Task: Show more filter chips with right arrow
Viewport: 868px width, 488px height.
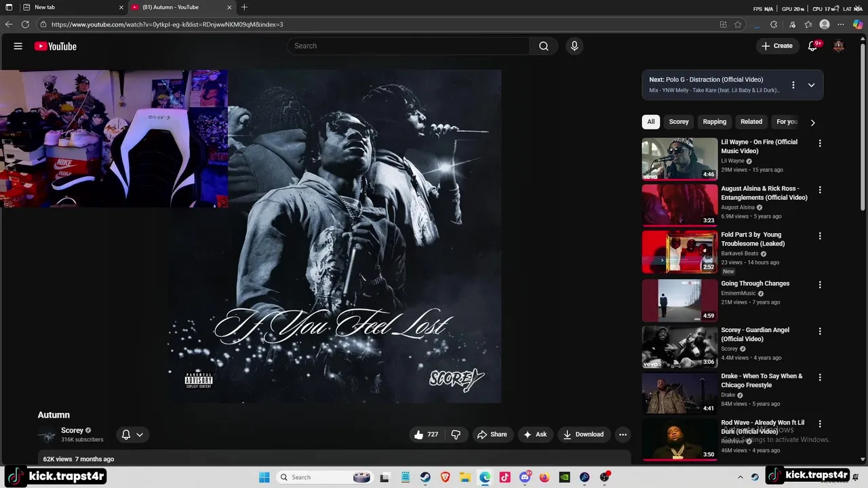Action: 812,123
